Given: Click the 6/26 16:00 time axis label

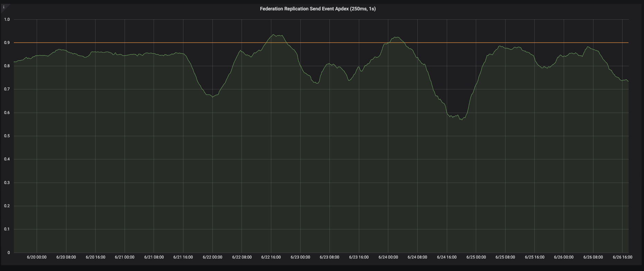Looking at the screenshot, I should click(x=622, y=257).
